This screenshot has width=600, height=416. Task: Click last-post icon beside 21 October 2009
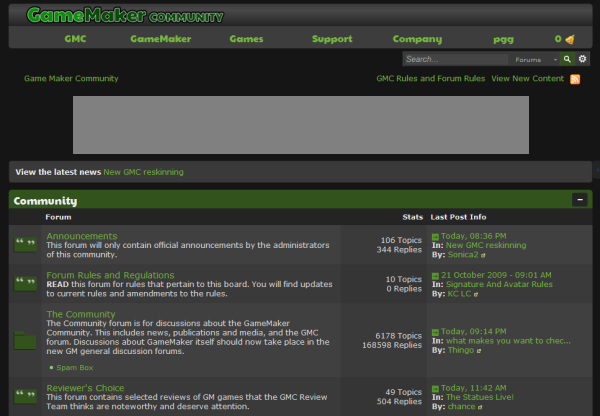point(435,276)
